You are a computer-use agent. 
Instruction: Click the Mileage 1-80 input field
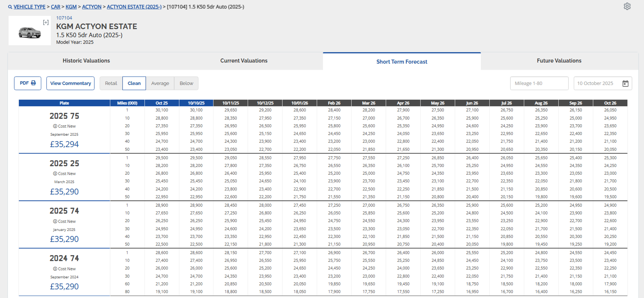pos(539,83)
